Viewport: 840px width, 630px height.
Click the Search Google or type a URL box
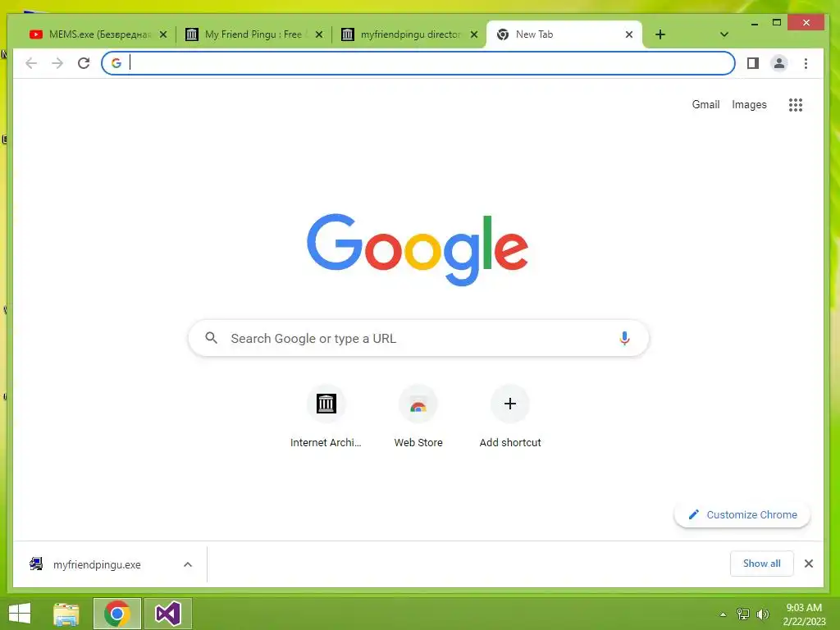(418, 338)
